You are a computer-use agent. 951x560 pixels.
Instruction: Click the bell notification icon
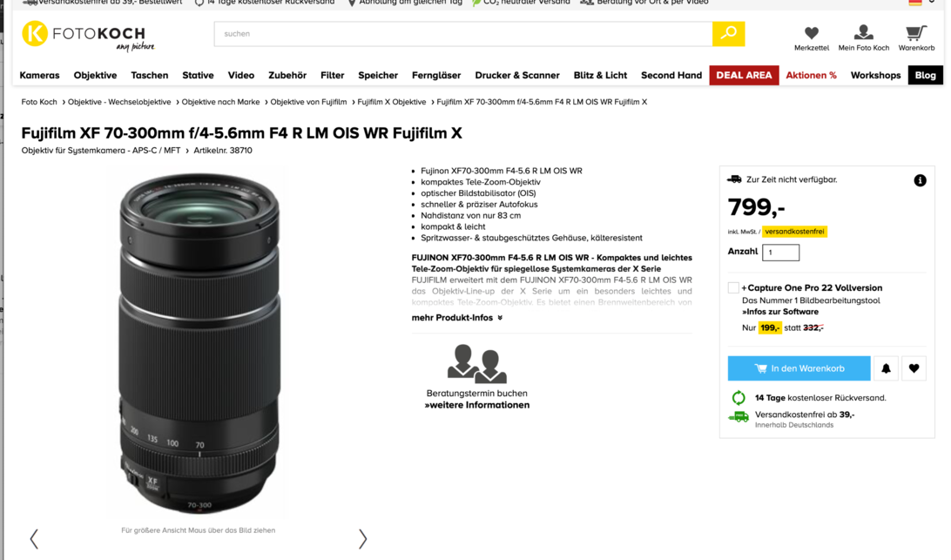(x=886, y=368)
